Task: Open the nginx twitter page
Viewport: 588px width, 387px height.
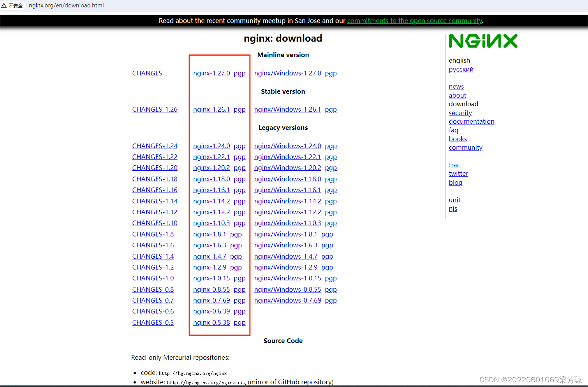Action: tap(458, 173)
